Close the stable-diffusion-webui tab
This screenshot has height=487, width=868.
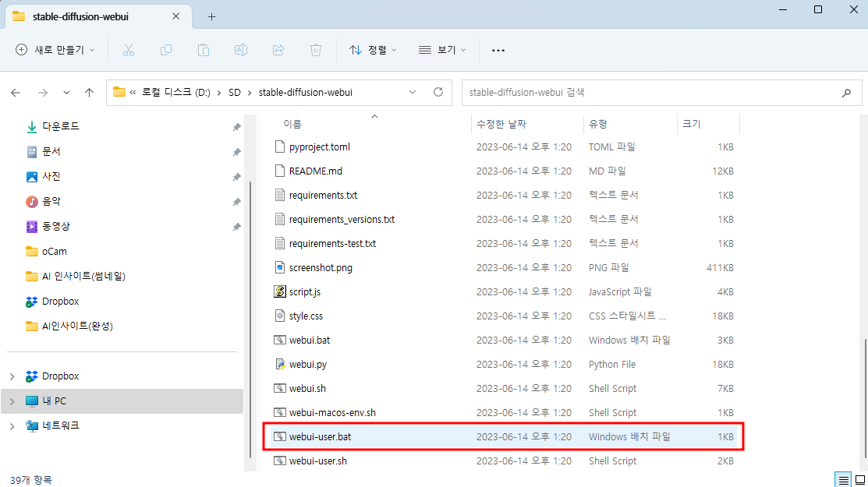[175, 16]
